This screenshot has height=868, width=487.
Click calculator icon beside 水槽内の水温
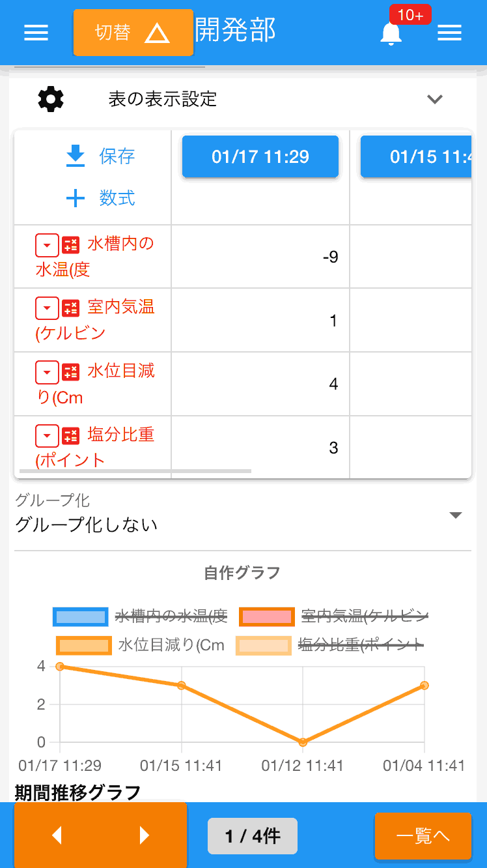click(x=70, y=245)
